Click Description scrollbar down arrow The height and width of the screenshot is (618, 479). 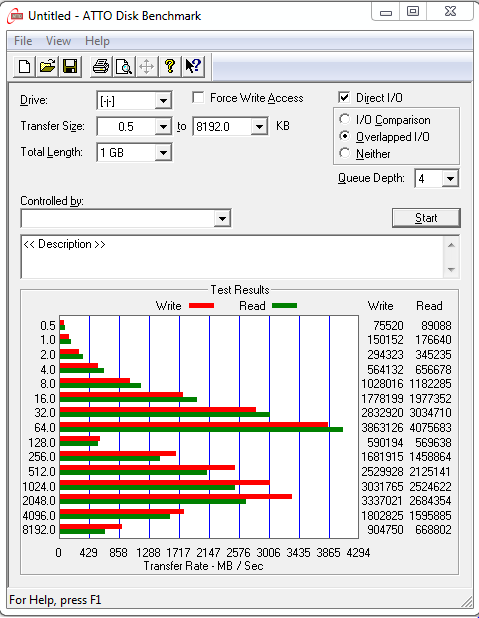(x=451, y=270)
